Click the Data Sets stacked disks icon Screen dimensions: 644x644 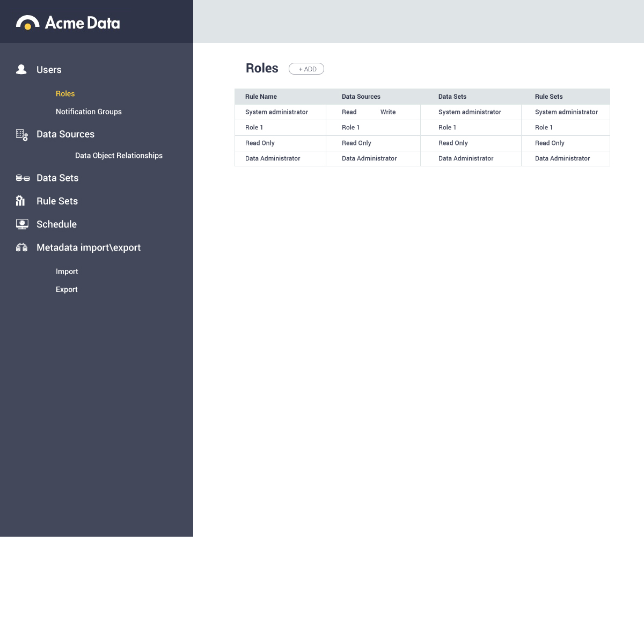(x=23, y=178)
